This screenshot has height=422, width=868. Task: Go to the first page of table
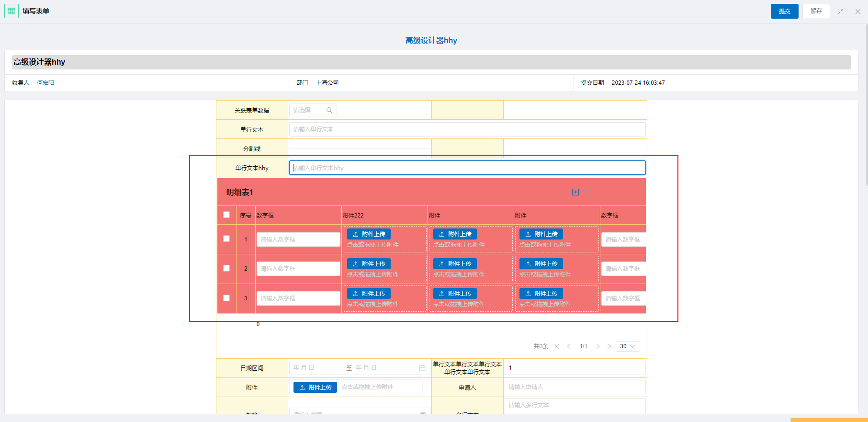[557, 346]
